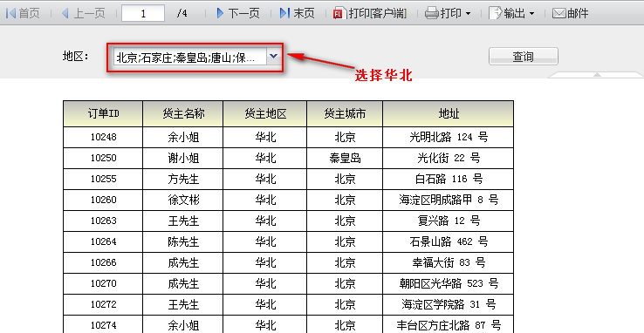Click the 订单ID column header
644x333 pixels.
pos(103,113)
